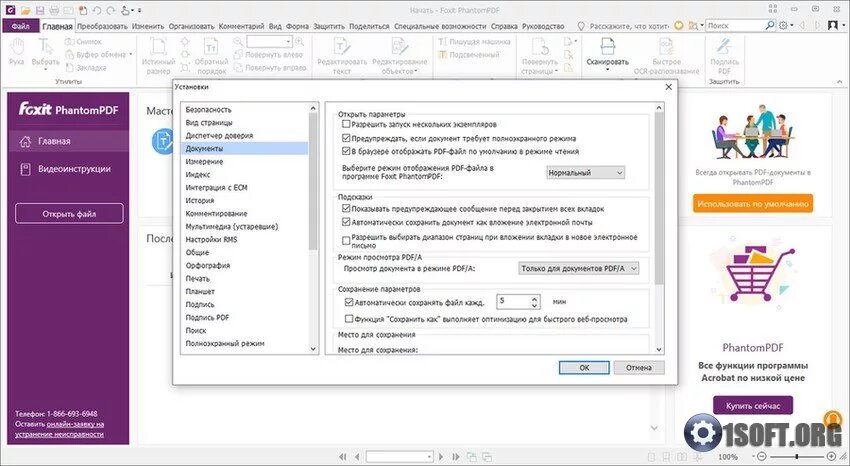Image resolution: width=850 pixels, height=466 pixels.
Task: Switch to the Организовать ribbon tab
Action: coord(191,26)
